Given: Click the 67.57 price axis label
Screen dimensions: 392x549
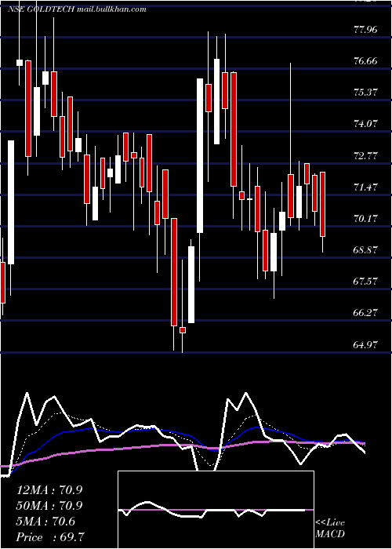Looking at the screenshot, I should tap(366, 281).
